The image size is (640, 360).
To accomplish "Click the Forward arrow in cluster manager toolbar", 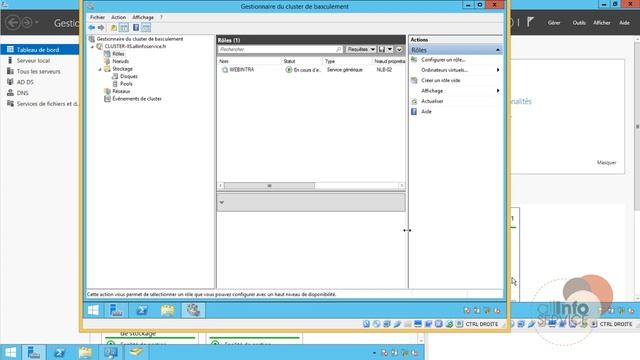I will click(101, 27).
